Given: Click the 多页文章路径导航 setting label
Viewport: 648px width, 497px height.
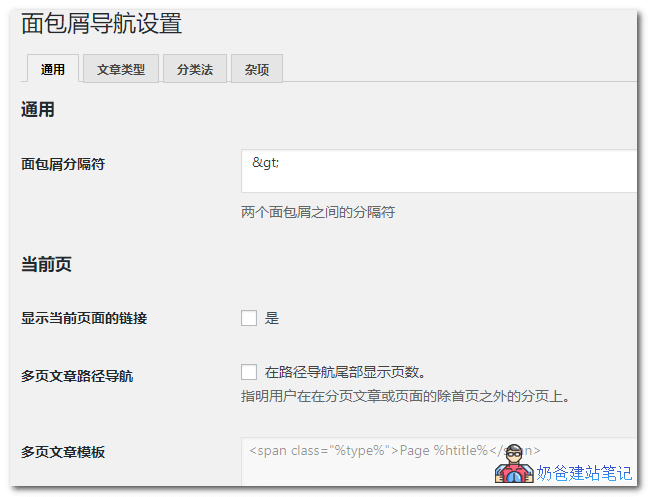Looking at the screenshot, I should point(77,376).
